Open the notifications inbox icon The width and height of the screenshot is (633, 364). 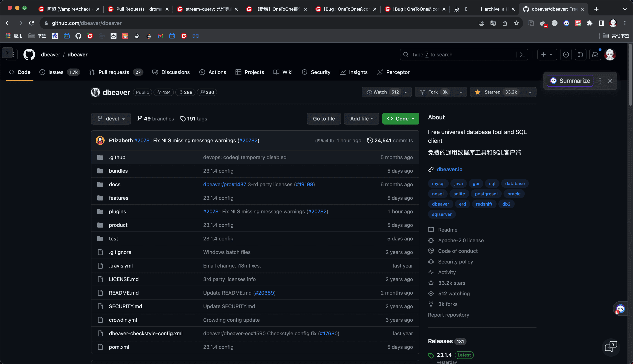point(595,55)
